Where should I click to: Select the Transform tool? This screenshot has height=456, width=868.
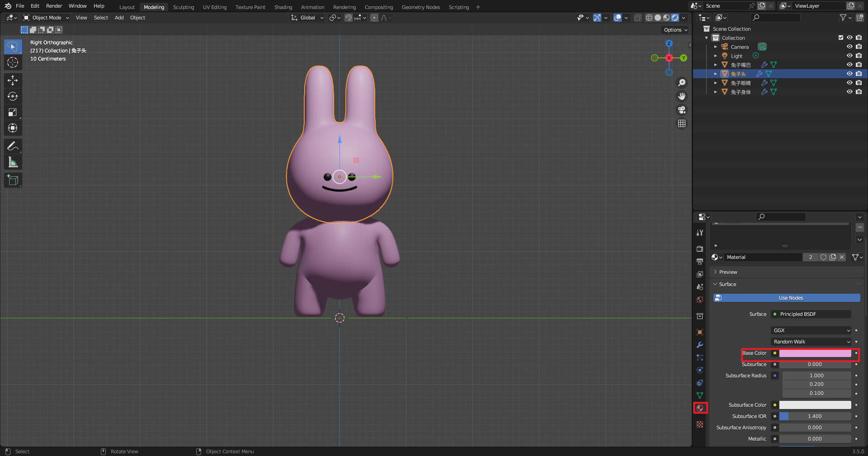tap(13, 128)
